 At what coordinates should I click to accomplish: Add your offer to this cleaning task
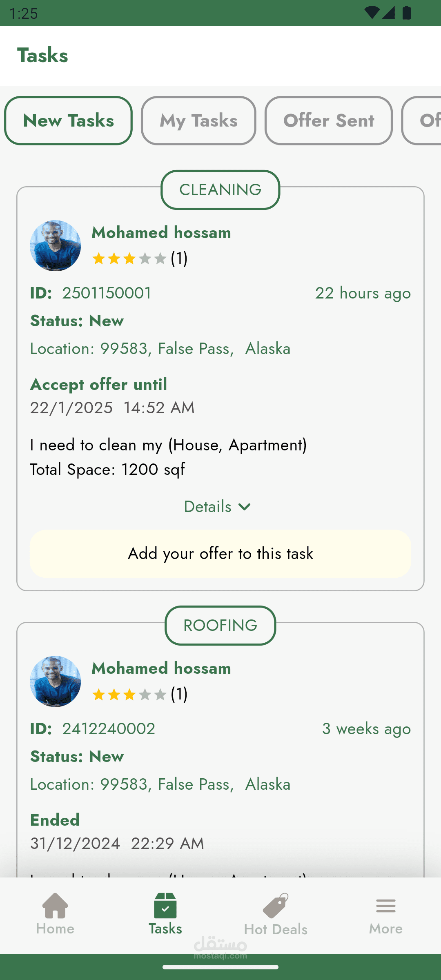pos(220,554)
